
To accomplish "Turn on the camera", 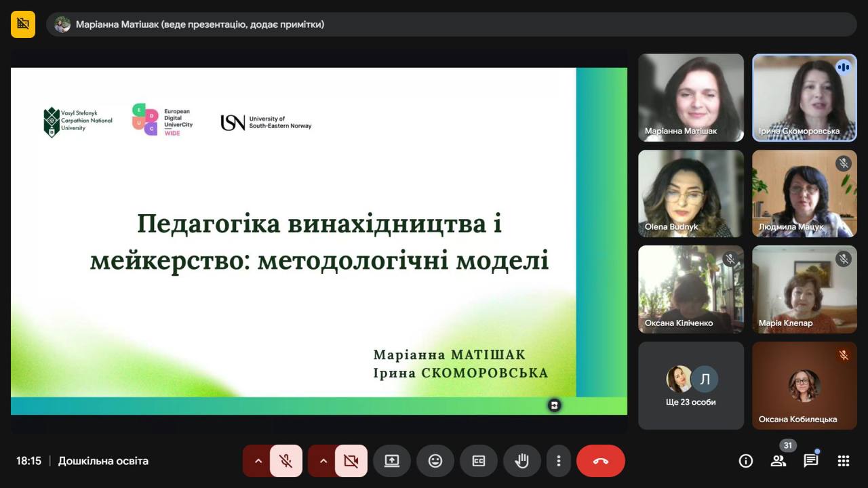I will [351, 461].
